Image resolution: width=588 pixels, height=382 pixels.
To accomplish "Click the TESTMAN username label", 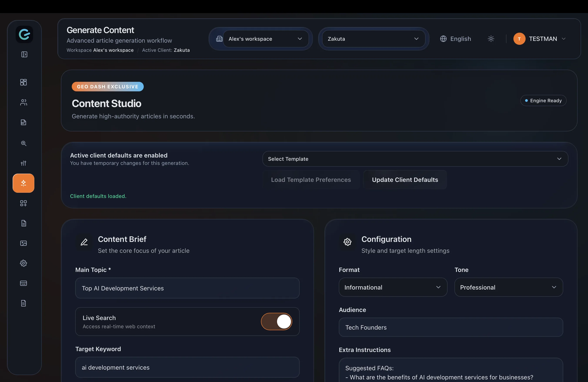I will click(543, 39).
